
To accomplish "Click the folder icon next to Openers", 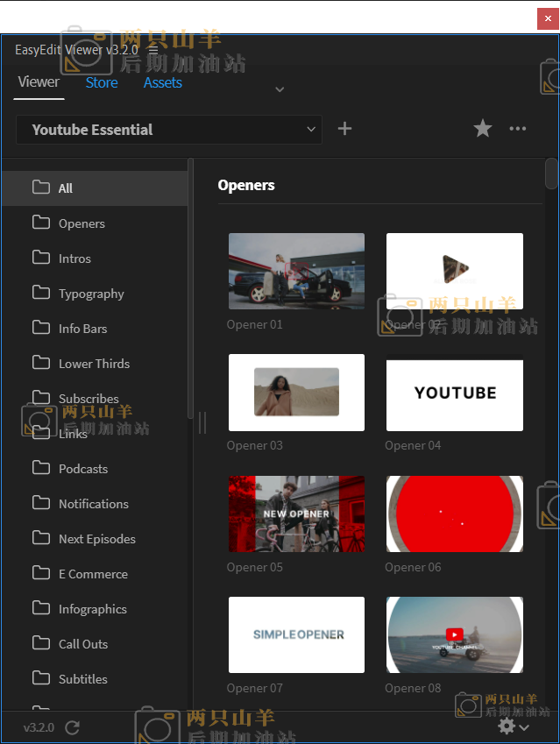I will pyautogui.click(x=41, y=223).
